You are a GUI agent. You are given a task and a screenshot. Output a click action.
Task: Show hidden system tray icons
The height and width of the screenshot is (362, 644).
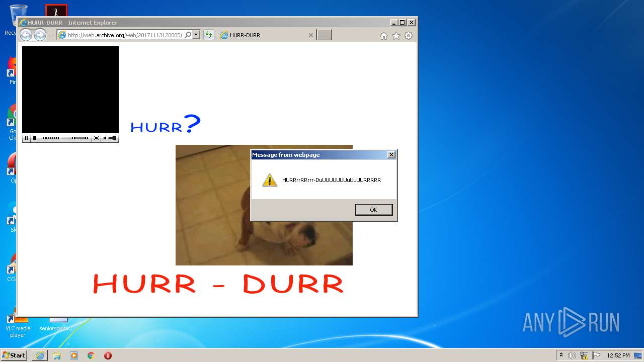[561, 355]
